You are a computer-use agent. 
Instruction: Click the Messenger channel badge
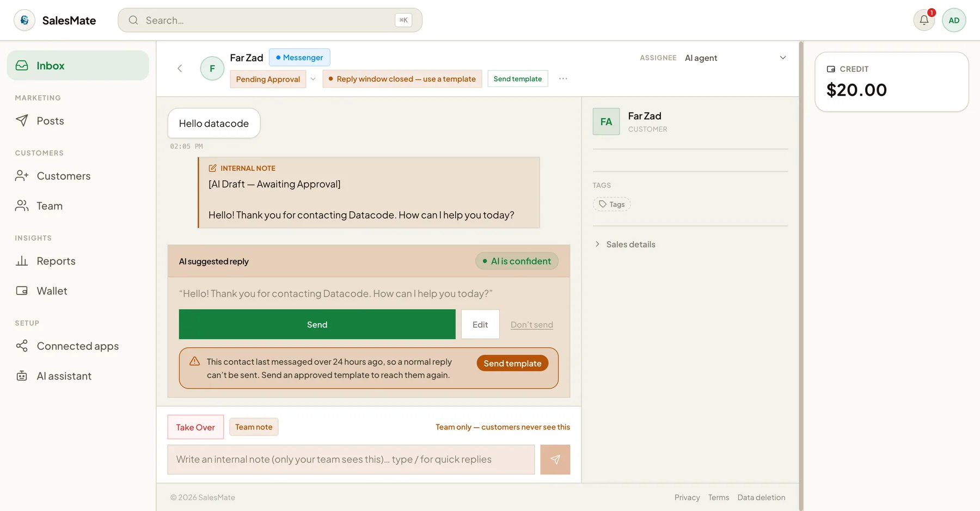[299, 58]
